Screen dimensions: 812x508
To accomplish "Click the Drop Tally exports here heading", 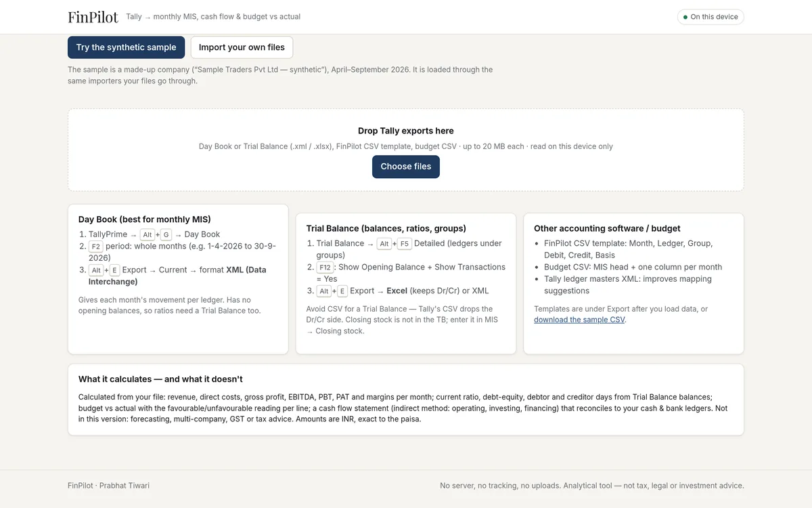I will [x=406, y=131].
